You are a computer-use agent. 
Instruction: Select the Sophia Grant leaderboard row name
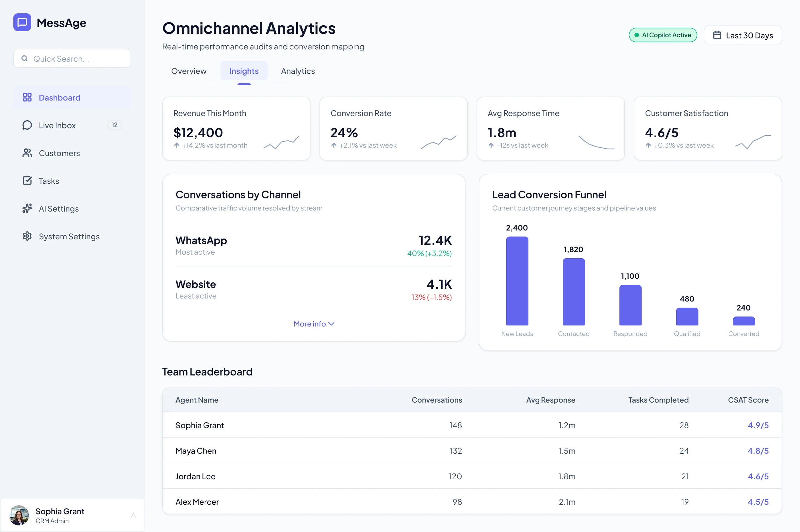[x=200, y=425]
